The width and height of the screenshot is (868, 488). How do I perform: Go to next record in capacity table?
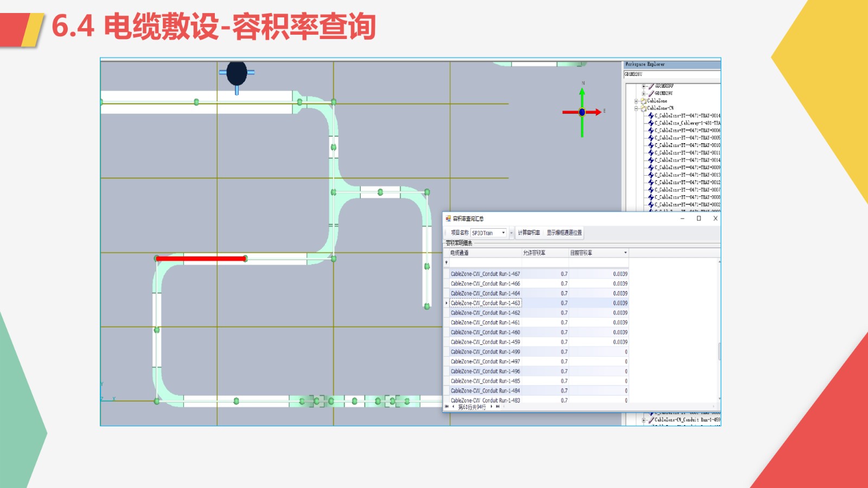pyautogui.click(x=492, y=407)
